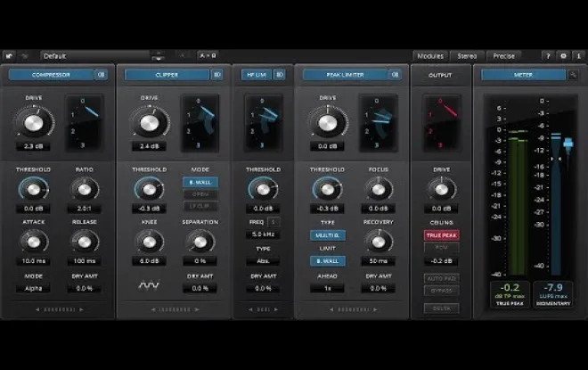Open the HF Lim TYPE Abs. selector
Image resolution: width=588 pixels, height=370 pixels.
tap(263, 261)
